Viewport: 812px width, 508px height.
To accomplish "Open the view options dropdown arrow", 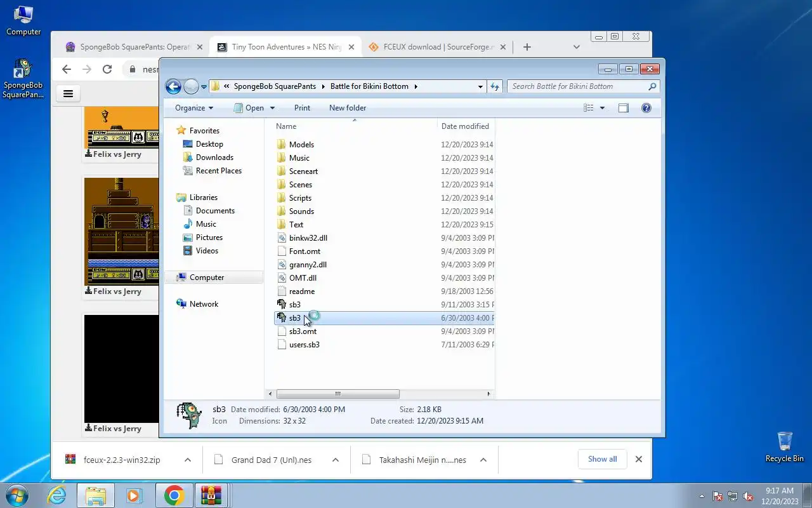I will point(602,108).
